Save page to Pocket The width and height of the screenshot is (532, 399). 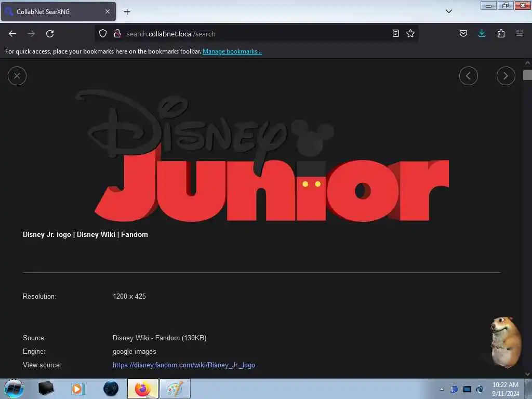point(463,34)
